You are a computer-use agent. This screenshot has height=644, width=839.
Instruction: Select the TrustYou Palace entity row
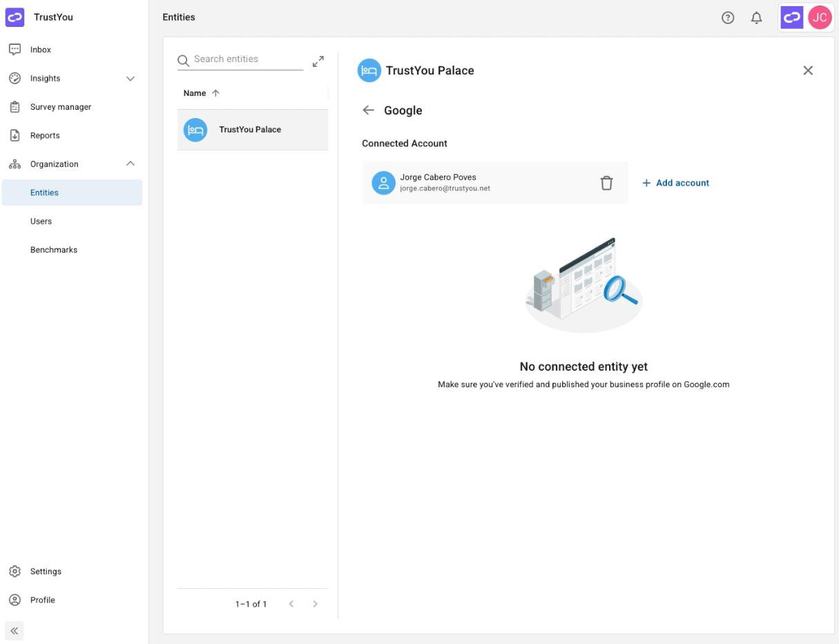pos(253,130)
